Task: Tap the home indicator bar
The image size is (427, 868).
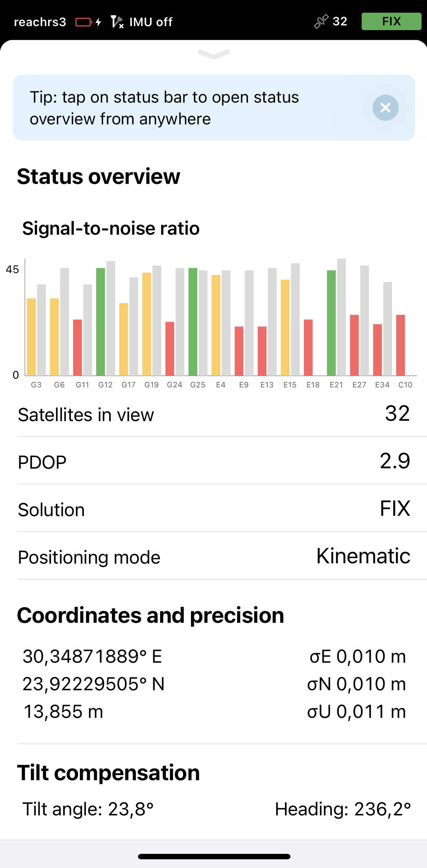Action: (214, 857)
